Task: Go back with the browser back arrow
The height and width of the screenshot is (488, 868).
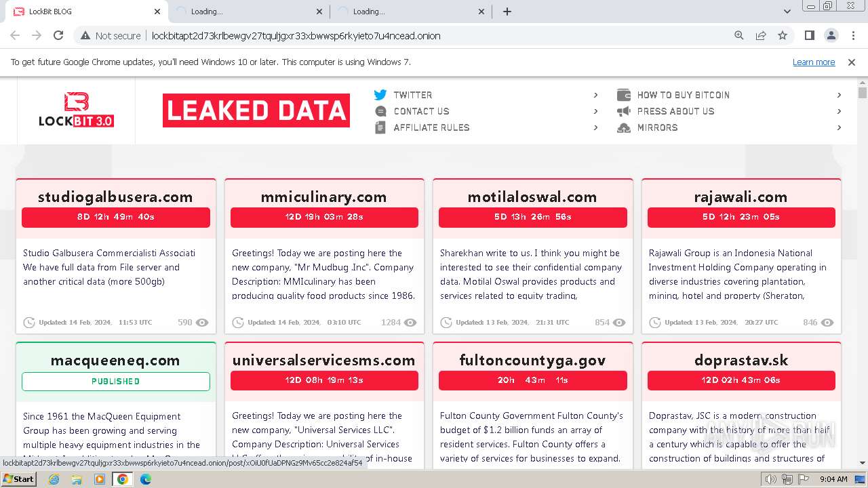Action: tap(15, 35)
